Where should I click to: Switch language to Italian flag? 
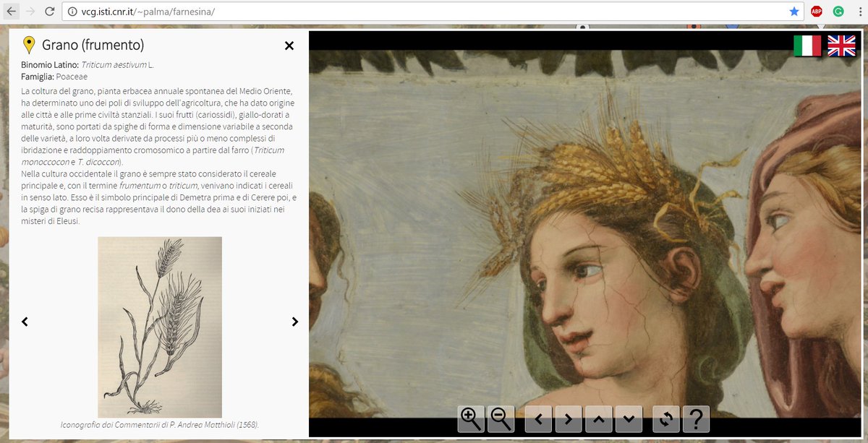807,46
